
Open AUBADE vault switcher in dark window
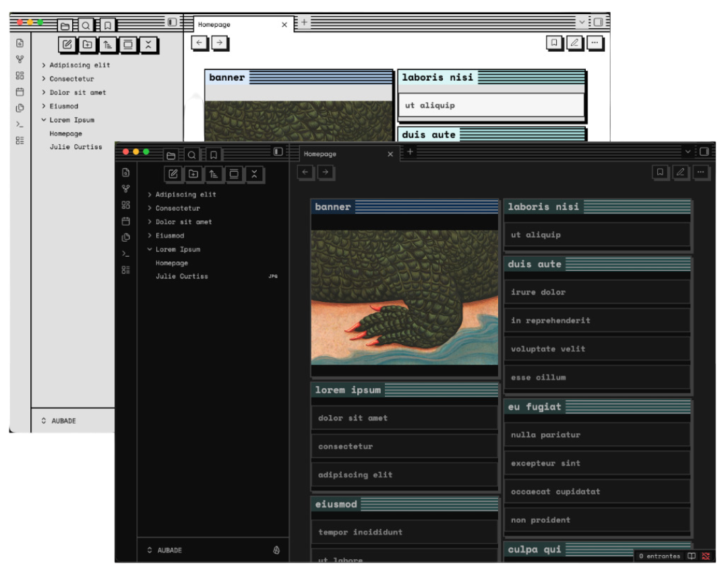coord(164,550)
